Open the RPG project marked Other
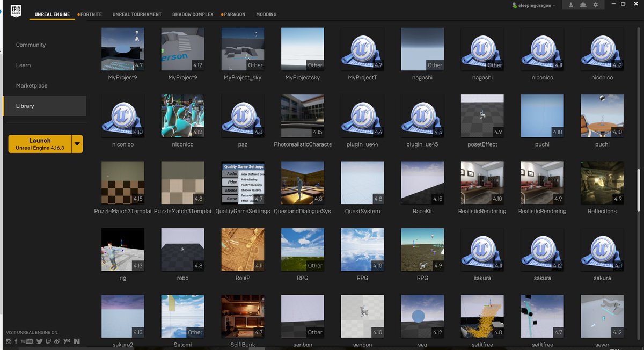Image resolution: width=644 pixels, height=350 pixels. tap(302, 250)
